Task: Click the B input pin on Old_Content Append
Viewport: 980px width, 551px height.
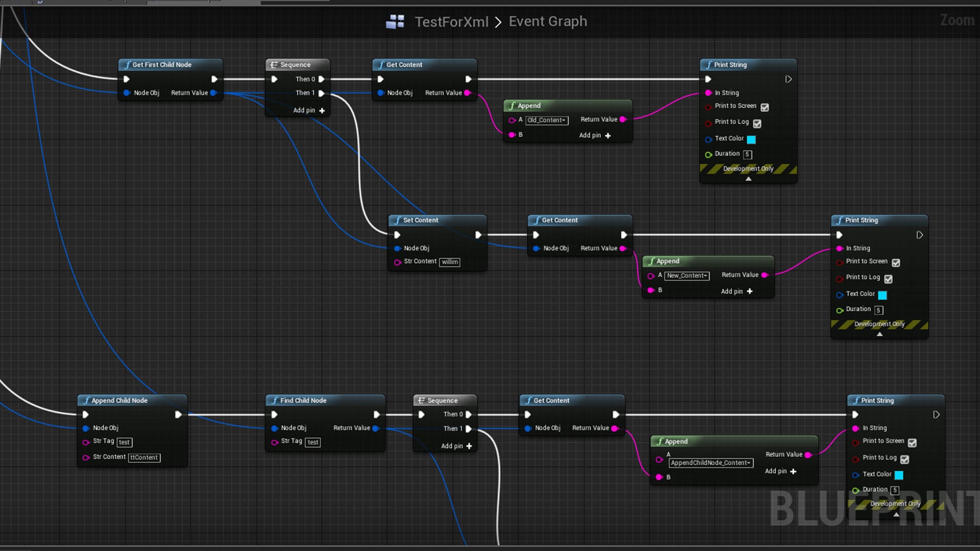Action: pyautogui.click(x=512, y=135)
